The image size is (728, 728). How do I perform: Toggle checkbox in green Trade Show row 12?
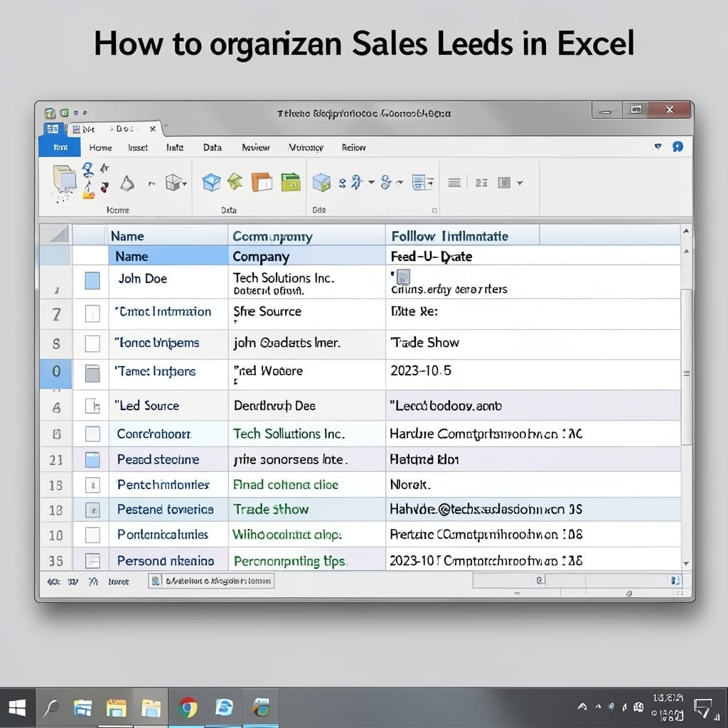tap(92, 510)
